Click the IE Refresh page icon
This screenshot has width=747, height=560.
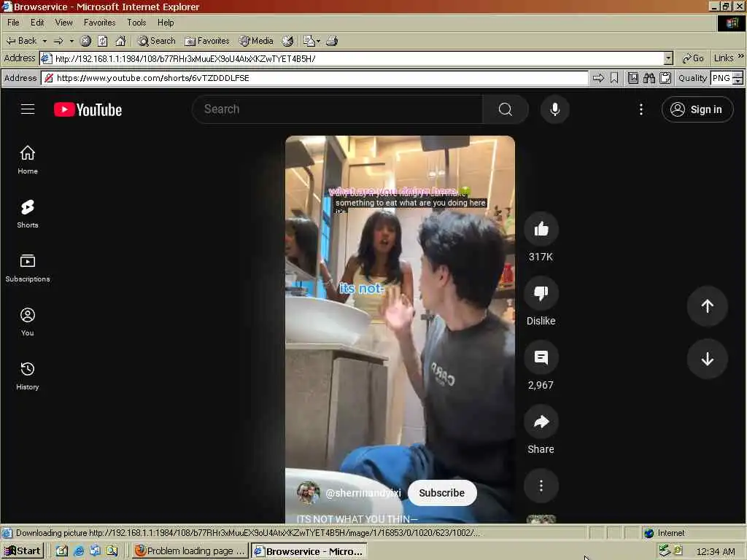click(x=103, y=41)
